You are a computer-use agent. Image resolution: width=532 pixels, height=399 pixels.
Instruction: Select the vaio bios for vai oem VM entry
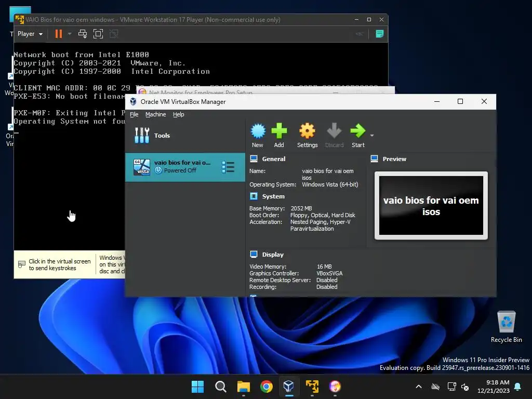[185, 167]
